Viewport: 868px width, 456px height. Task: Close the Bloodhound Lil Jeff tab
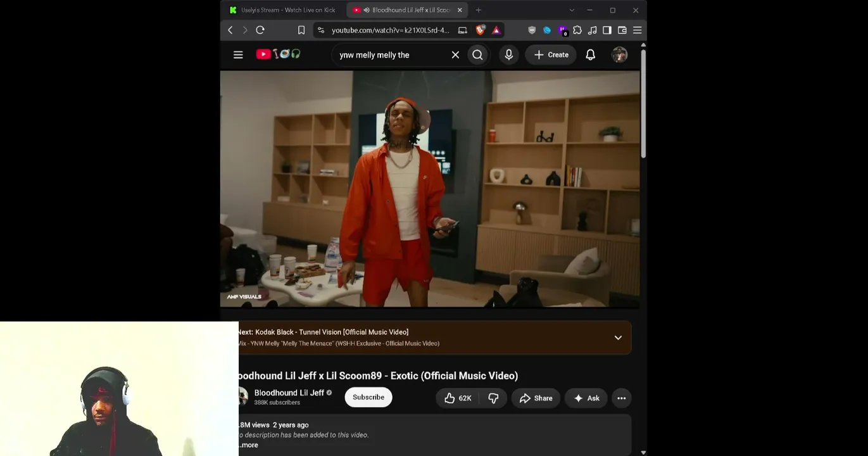tap(460, 10)
